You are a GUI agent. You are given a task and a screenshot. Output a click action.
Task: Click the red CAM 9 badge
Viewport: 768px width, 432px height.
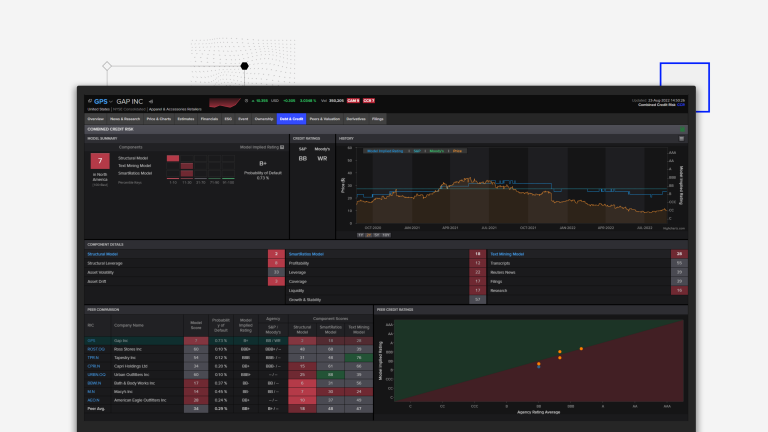352,101
